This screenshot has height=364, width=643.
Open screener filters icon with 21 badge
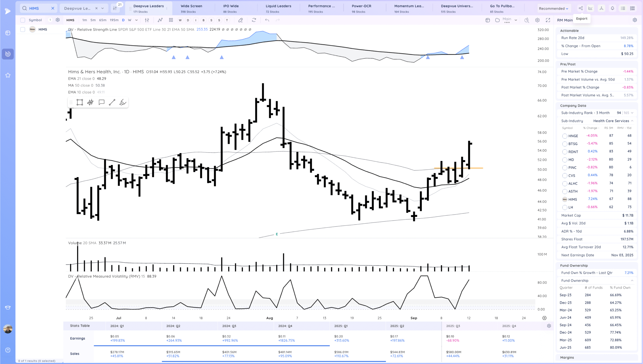(115, 8)
